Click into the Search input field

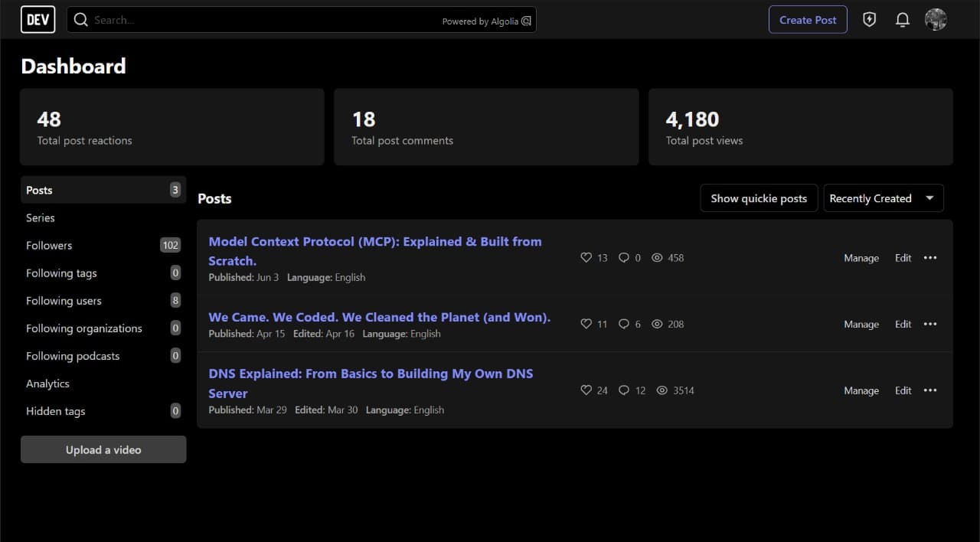260,20
